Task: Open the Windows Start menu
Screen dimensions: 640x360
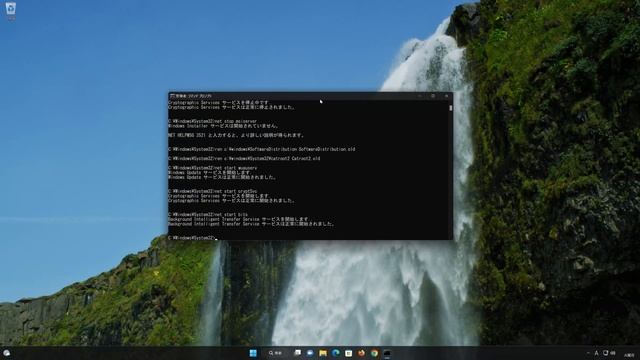Action: [x=253, y=353]
